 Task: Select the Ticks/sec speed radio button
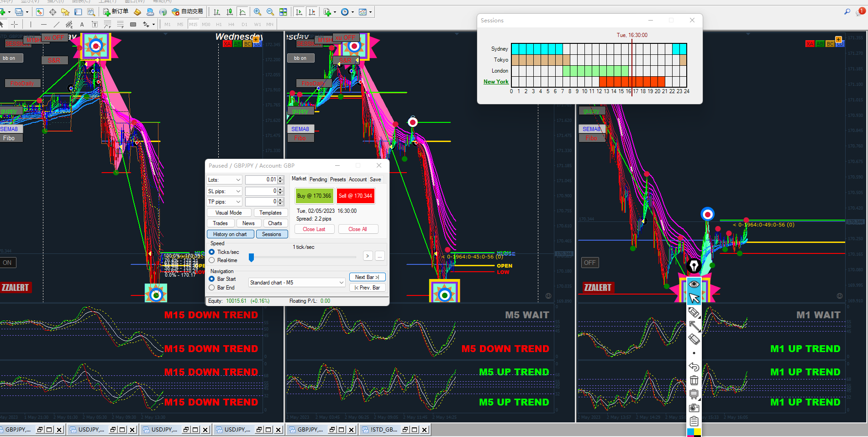[x=212, y=252]
